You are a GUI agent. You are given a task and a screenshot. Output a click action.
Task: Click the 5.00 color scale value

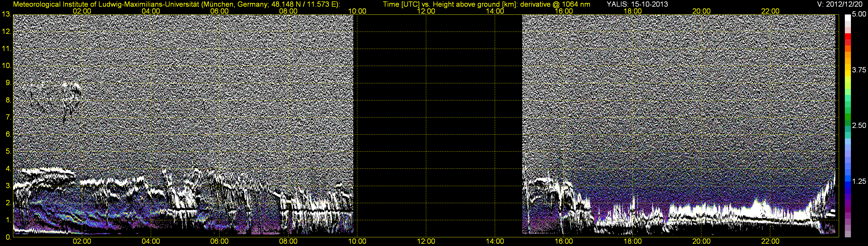859,14
